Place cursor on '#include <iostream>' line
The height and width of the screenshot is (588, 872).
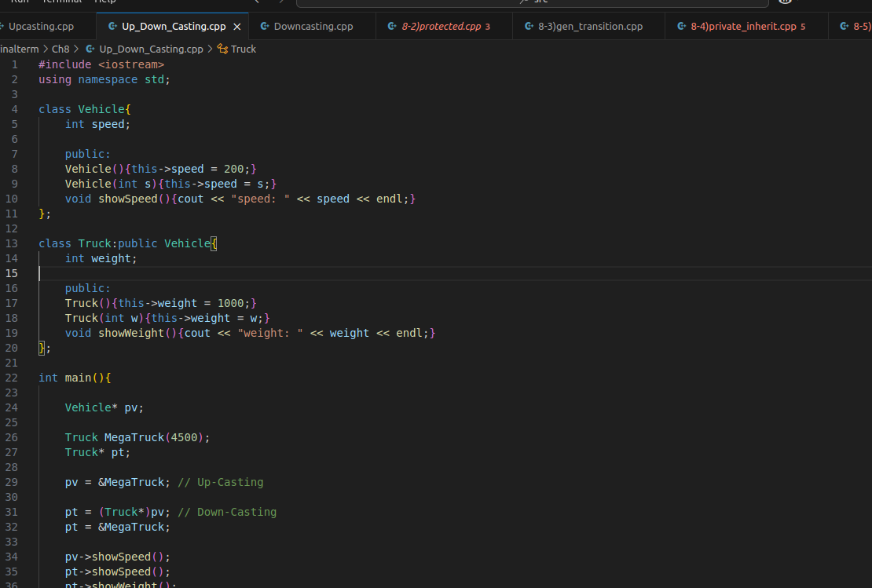point(101,64)
